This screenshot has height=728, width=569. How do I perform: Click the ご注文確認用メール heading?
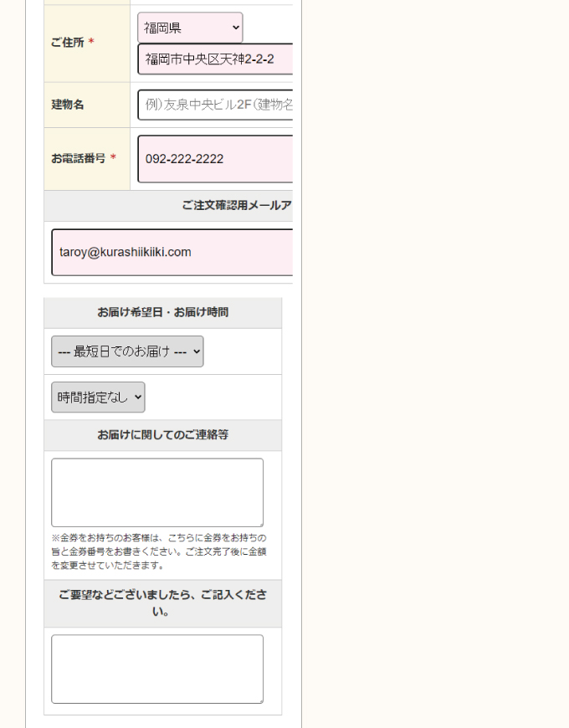coord(237,205)
